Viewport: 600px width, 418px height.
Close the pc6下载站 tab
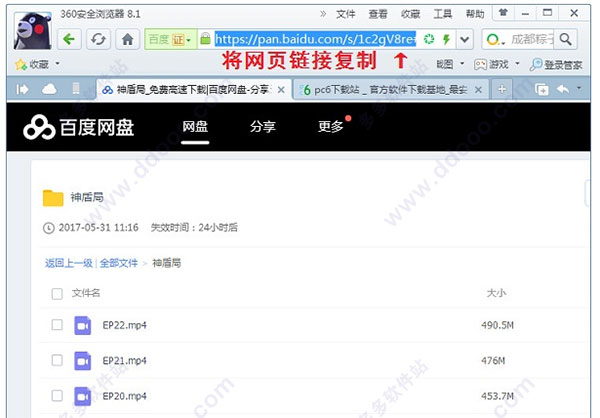point(478,90)
